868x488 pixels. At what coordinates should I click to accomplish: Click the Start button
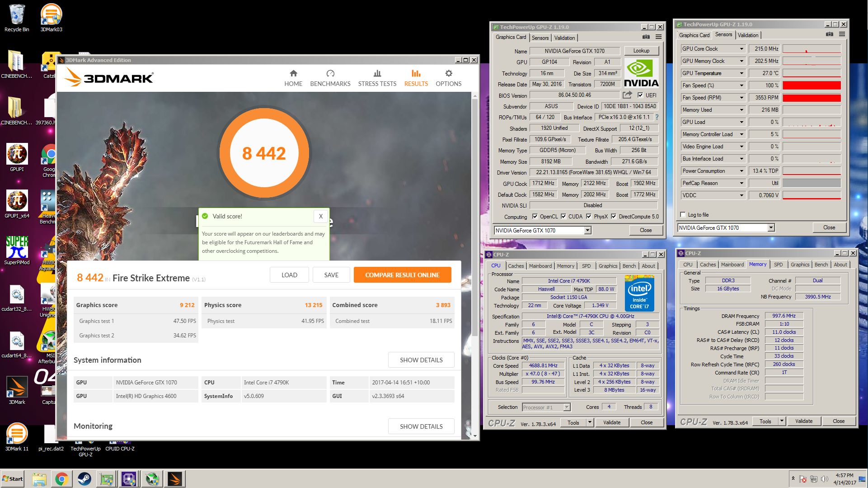[13, 479]
